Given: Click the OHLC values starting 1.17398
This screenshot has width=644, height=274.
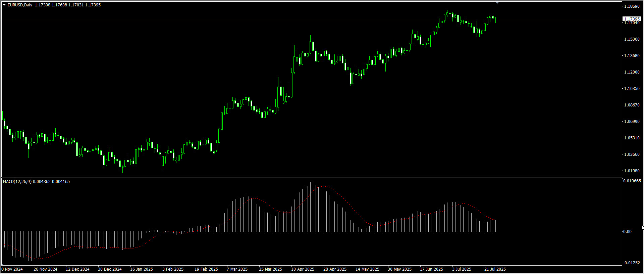Looking at the screenshot, I should (68, 5).
